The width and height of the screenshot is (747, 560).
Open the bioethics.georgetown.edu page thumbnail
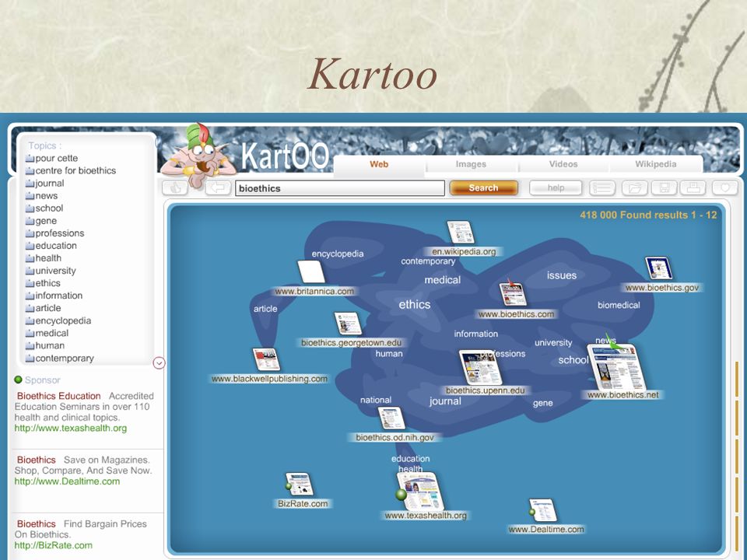pos(349,324)
